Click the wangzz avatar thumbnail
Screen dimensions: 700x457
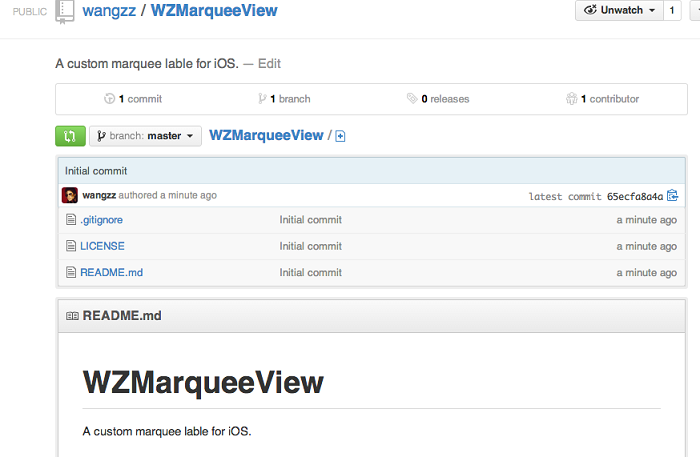[70, 195]
